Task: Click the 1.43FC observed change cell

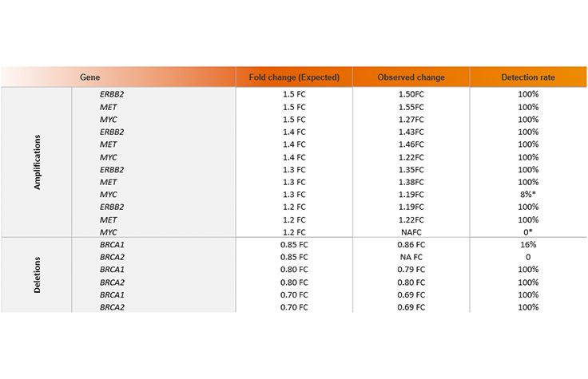Action: 411,131
